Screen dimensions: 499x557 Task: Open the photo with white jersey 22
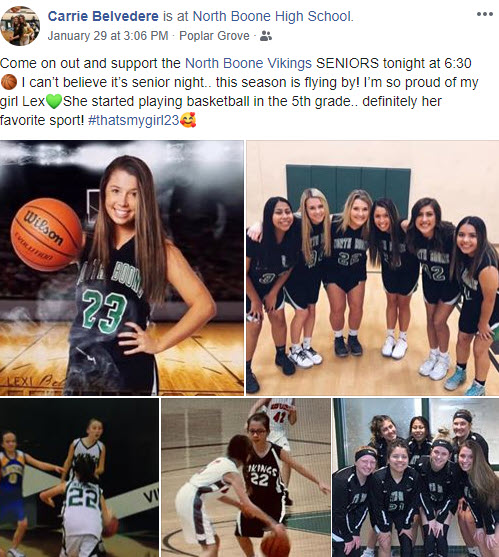click(79, 477)
